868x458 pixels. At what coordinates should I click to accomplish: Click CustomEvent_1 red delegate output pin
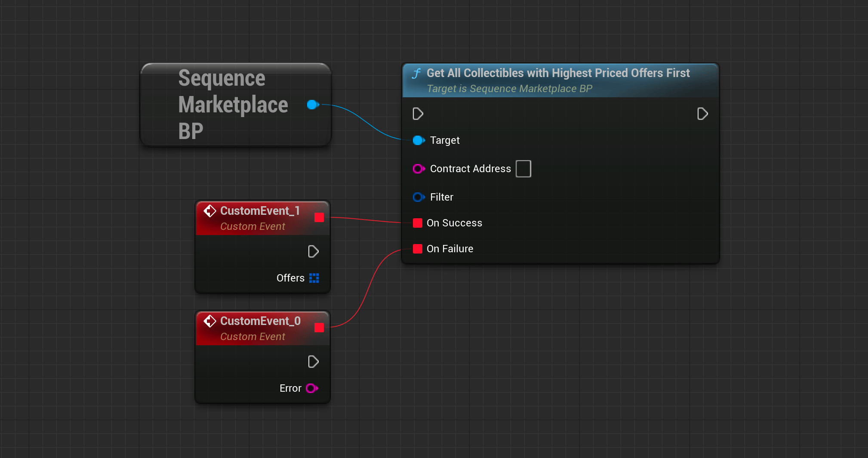[319, 217]
